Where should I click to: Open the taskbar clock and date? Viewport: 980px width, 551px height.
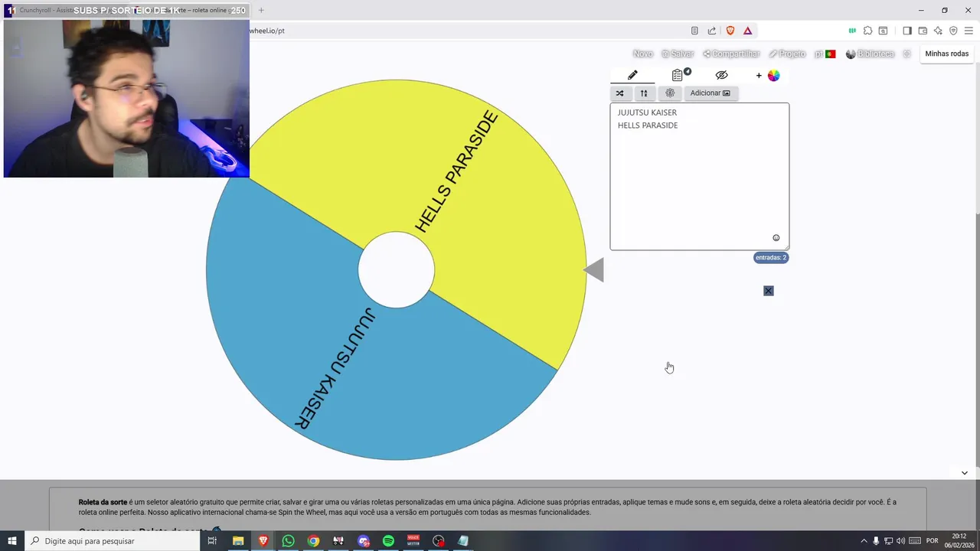pos(959,541)
